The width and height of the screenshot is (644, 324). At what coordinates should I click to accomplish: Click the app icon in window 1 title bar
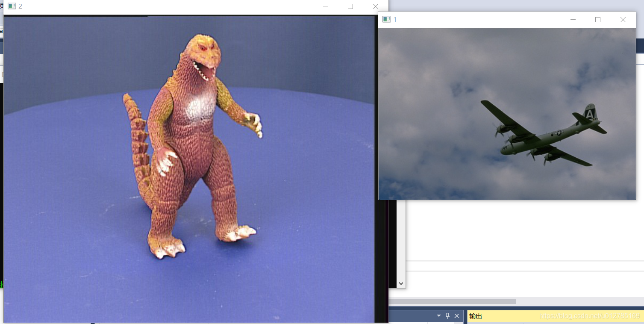point(386,20)
